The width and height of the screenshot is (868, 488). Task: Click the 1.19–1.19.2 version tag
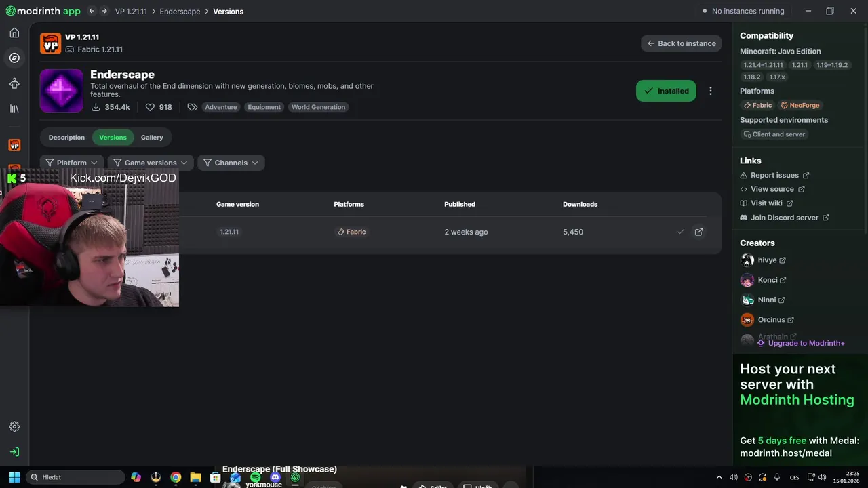832,65
